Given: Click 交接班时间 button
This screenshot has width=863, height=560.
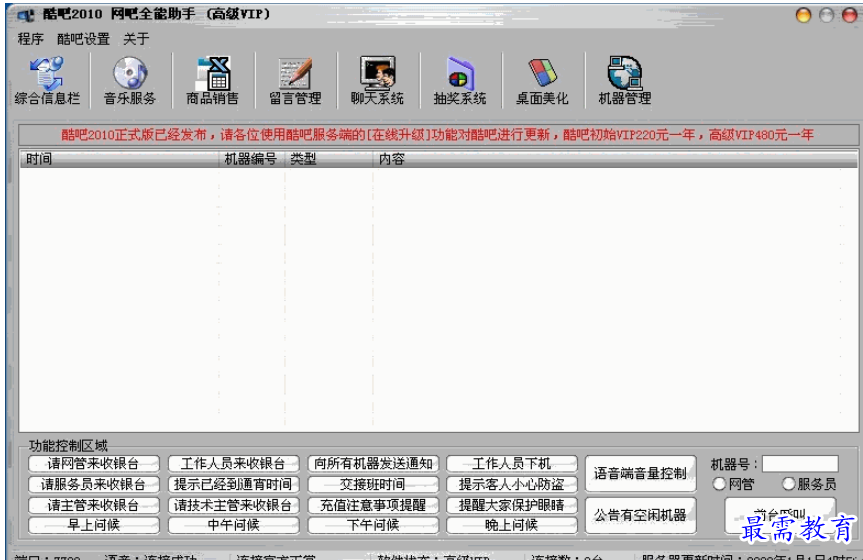Looking at the screenshot, I should [x=373, y=484].
